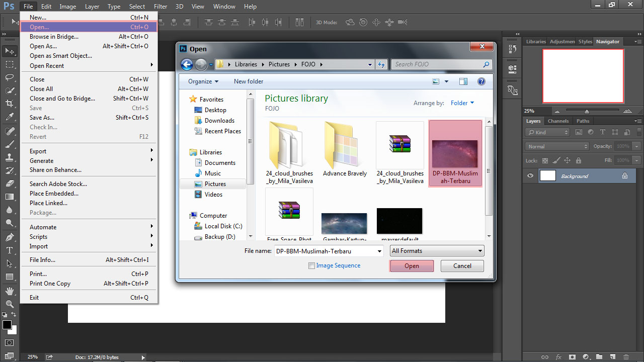Switch to the Libraries tab

[x=536, y=42]
